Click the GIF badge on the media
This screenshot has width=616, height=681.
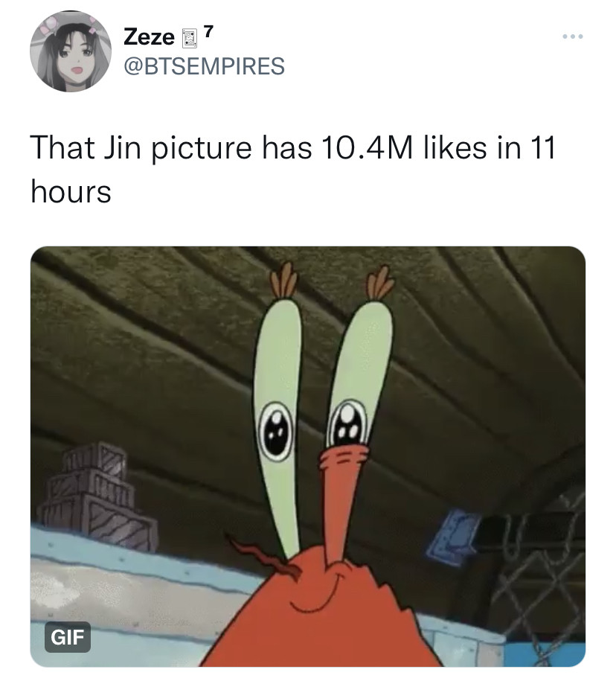[67, 637]
